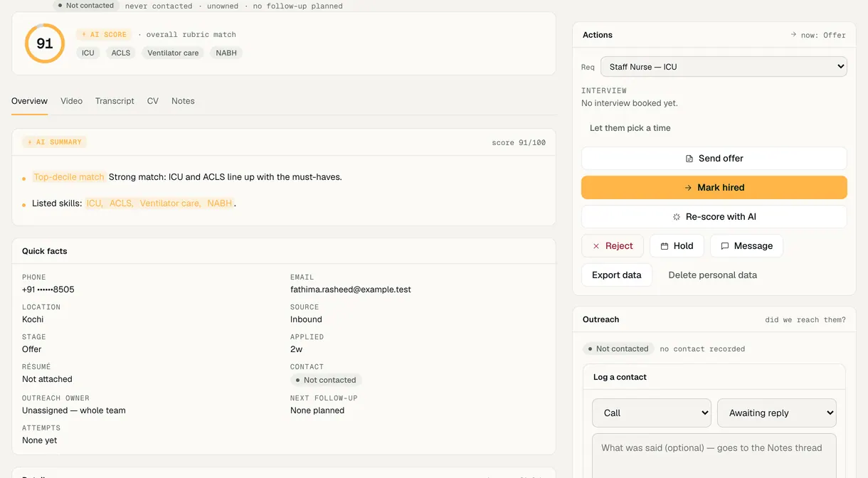Click the ACLS skill tag by the score
The image size is (868, 478).
(121, 53)
